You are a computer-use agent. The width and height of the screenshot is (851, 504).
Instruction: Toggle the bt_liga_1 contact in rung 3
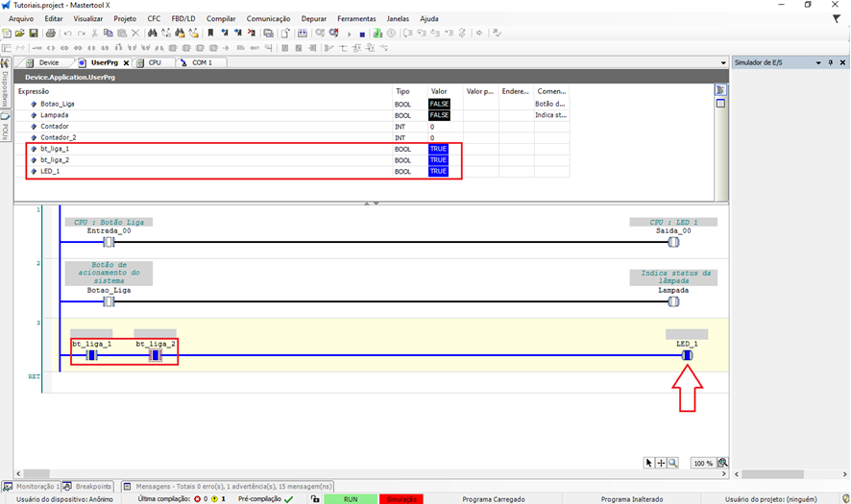coord(92,355)
